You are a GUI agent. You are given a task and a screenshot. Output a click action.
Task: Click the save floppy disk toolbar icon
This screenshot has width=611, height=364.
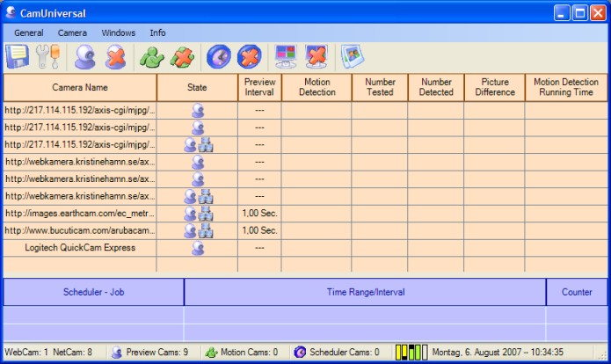18,57
